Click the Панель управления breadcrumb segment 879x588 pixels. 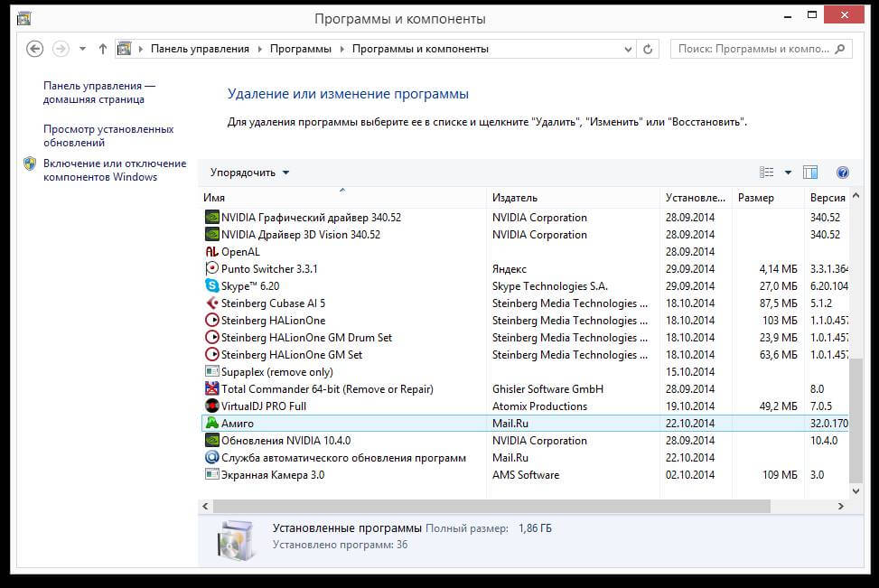pyautogui.click(x=201, y=49)
